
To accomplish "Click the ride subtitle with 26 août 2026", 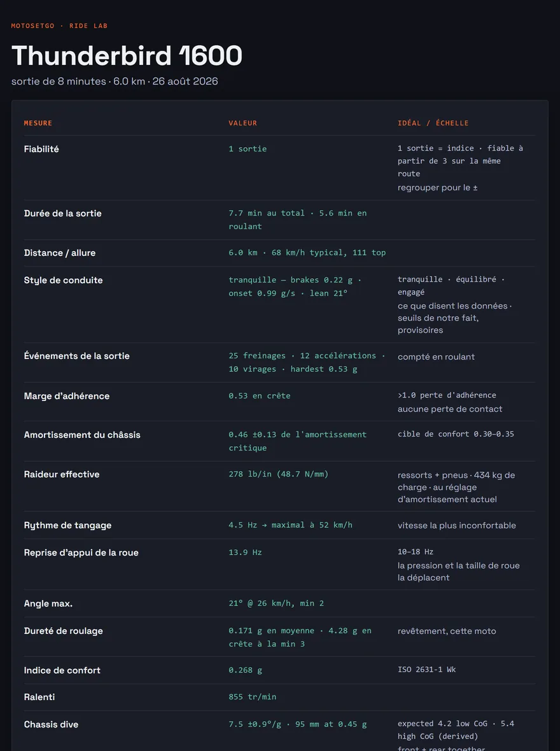I will point(115,81).
